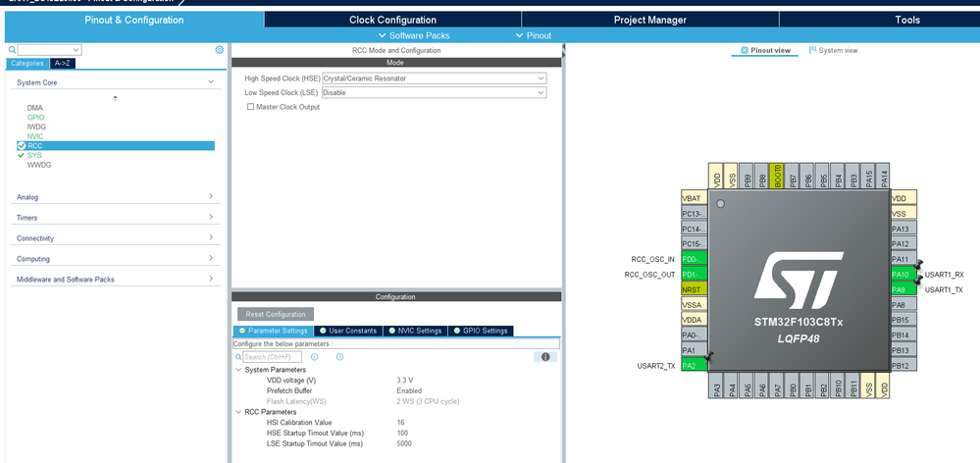This screenshot has width=980, height=463.
Task: Click the info icon in Parameter Settings
Action: [545, 357]
